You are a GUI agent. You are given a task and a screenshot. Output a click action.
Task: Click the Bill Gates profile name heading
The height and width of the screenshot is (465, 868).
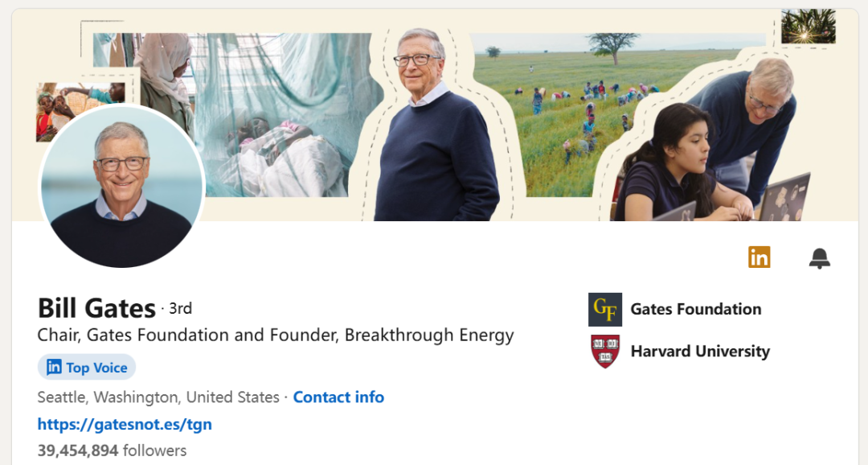[x=96, y=308]
